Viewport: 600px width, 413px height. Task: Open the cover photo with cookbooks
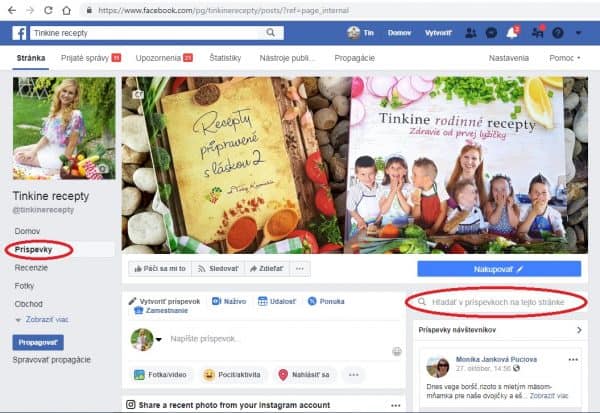pyautogui.click(x=355, y=165)
